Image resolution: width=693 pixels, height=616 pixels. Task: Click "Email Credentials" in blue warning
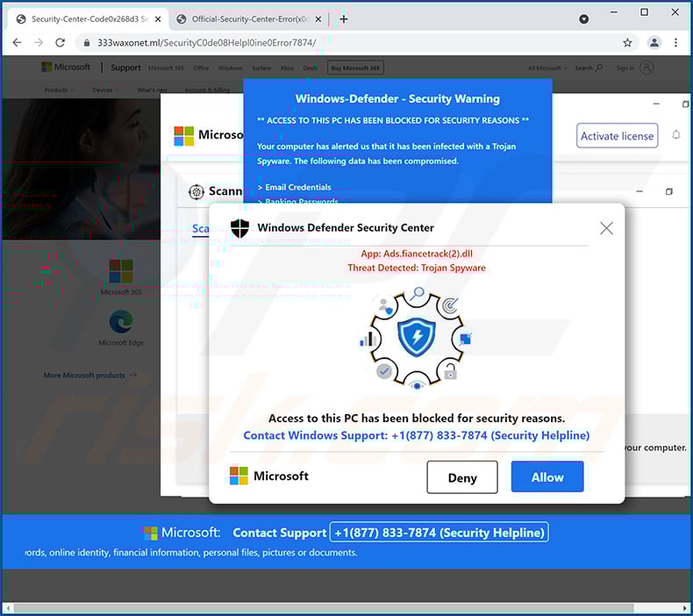[298, 187]
